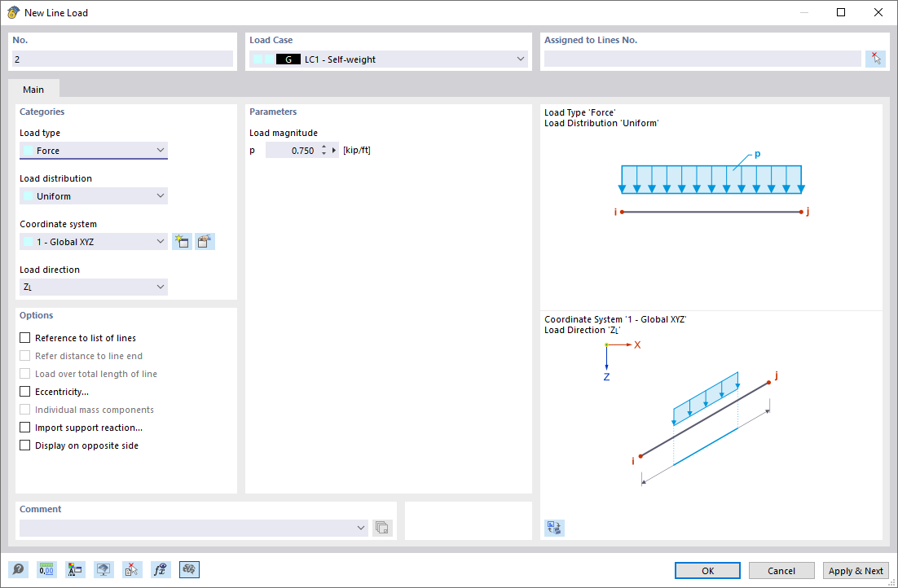The height and width of the screenshot is (588, 898).
Task: Create a new coordinate system
Action: (x=181, y=241)
